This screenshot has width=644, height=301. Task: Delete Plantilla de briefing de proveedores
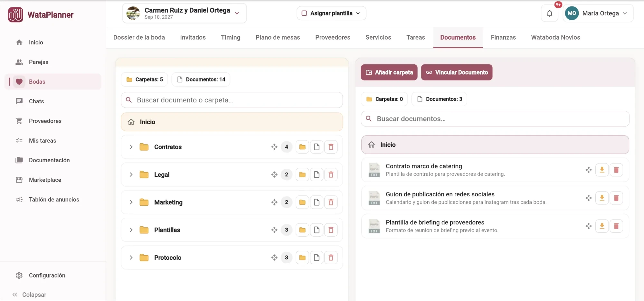616,226
